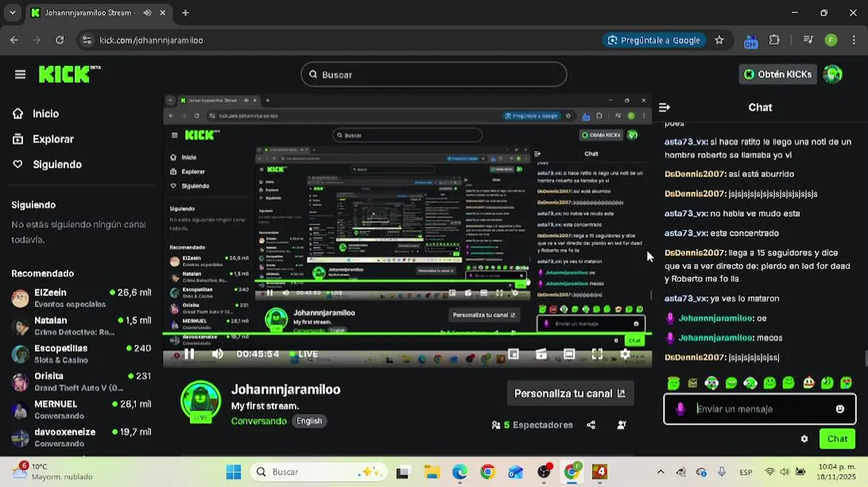
Task: Insert the last red-green emote in row
Action: [x=846, y=384]
